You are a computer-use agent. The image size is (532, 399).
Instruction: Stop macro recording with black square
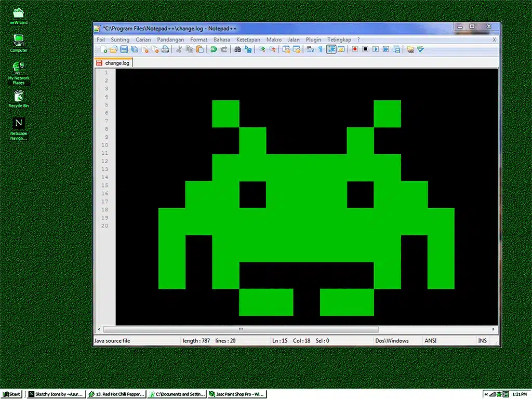365,49
